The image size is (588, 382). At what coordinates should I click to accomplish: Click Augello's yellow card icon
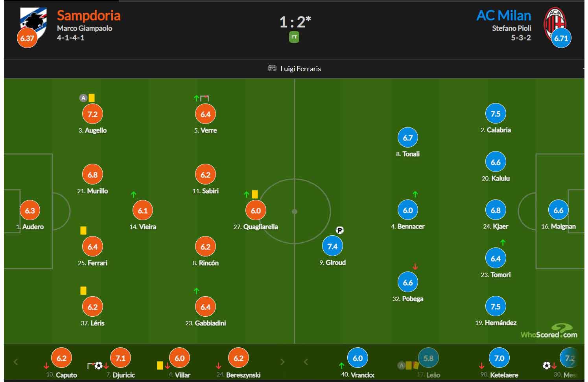point(92,98)
